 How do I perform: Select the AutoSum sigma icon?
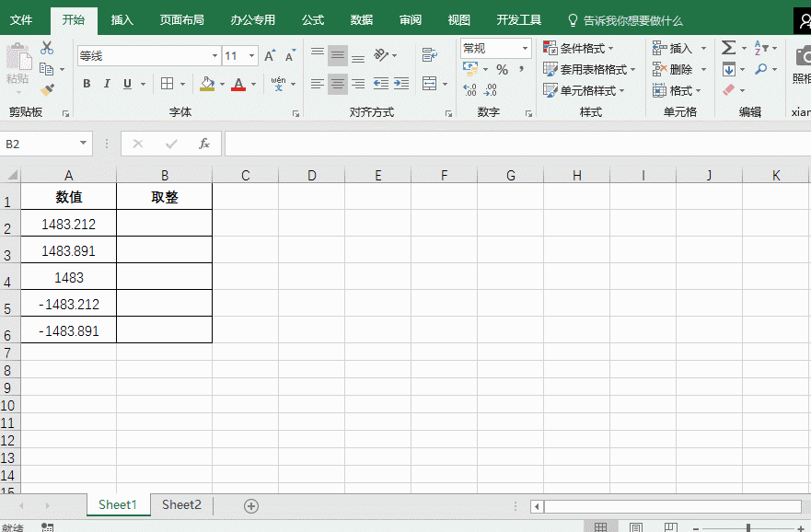[730, 48]
